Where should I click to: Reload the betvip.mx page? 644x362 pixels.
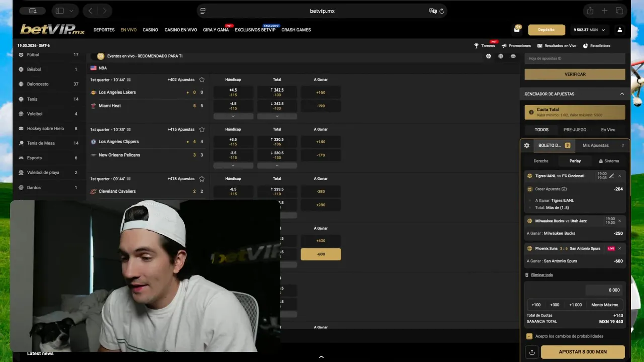point(442,11)
